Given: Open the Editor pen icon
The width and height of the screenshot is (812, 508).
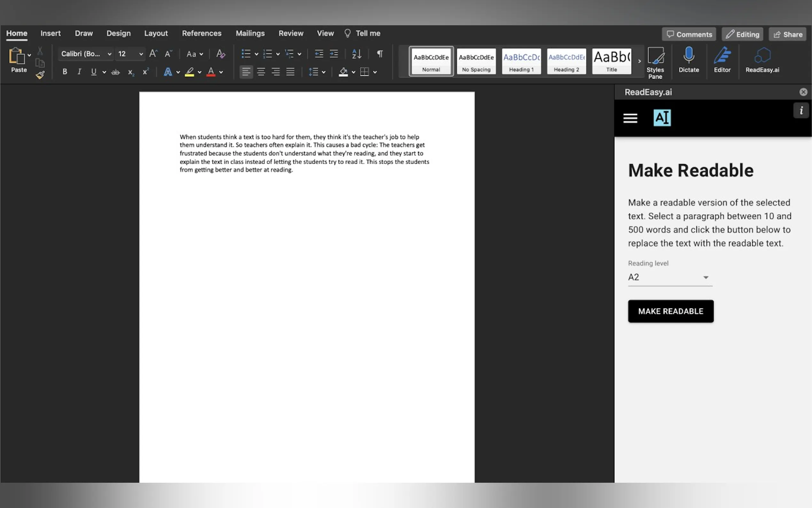Looking at the screenshot, I should pyautogui.click(x=722, y=56).
